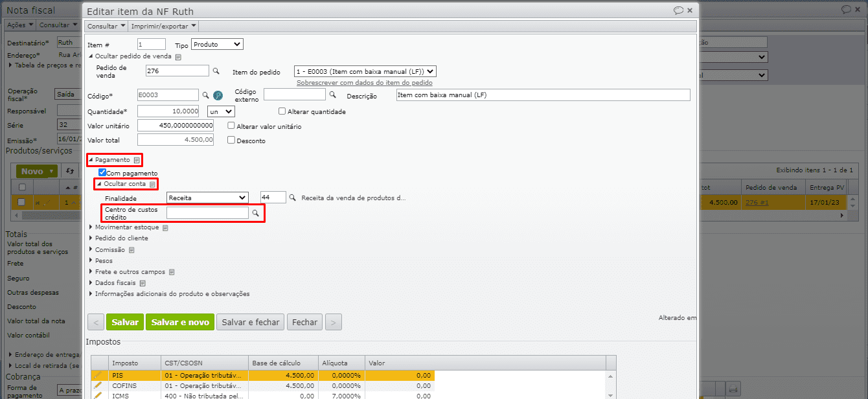Edit ICMS tax row pencil icon
Screen dimensions: 868x399
[98, 395]
